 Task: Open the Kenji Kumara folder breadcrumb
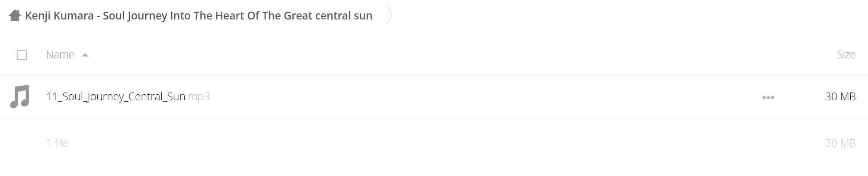coord(199,16)
